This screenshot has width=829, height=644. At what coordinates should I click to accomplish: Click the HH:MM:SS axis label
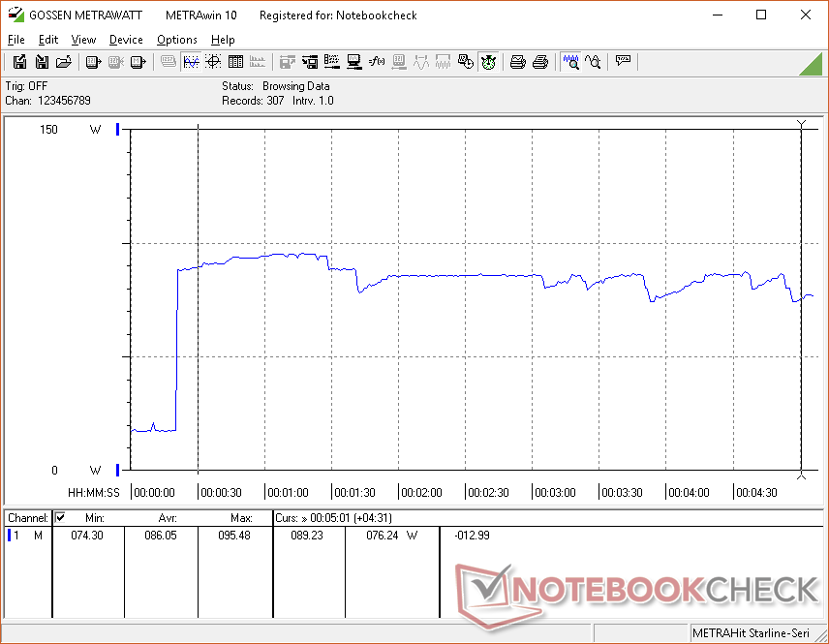pos(94,493)
